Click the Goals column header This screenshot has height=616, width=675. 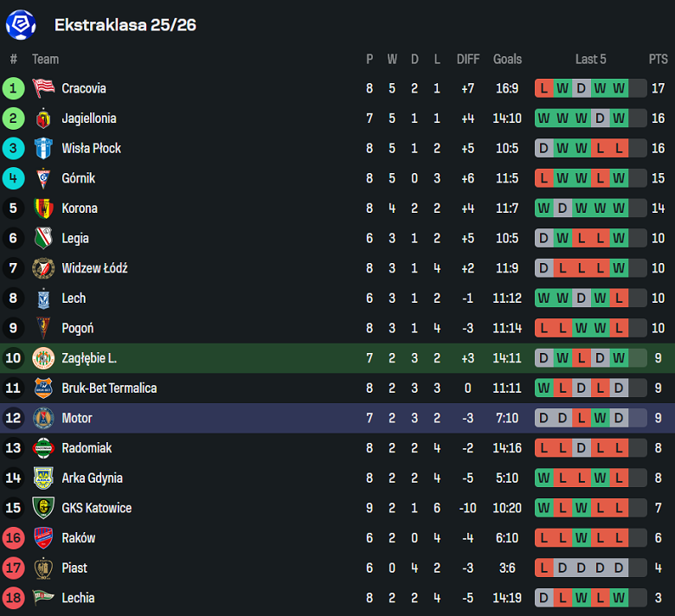click(x=507, y=59)
